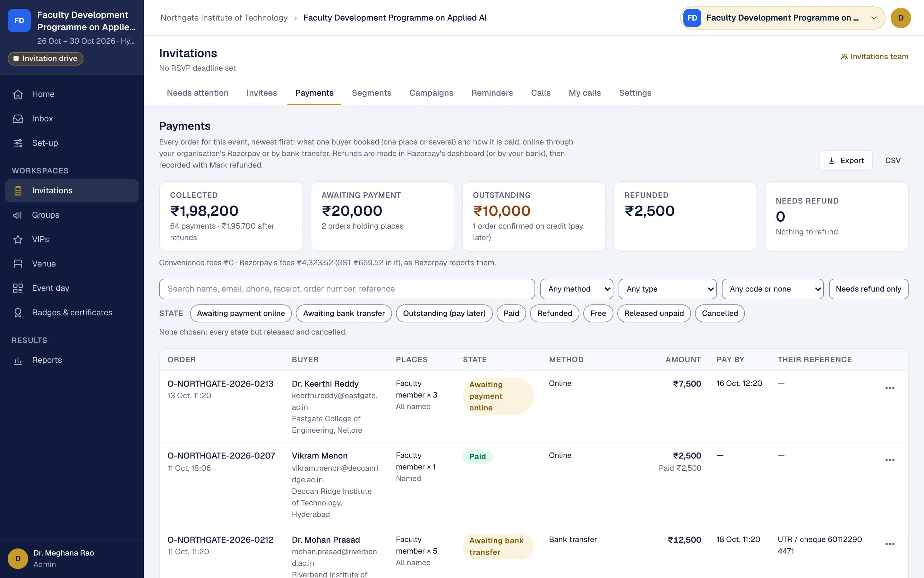Screen dimensions: 924x578
Task: Toggle the Outstanding (pay later) state filter
Action: click(444, 313)
